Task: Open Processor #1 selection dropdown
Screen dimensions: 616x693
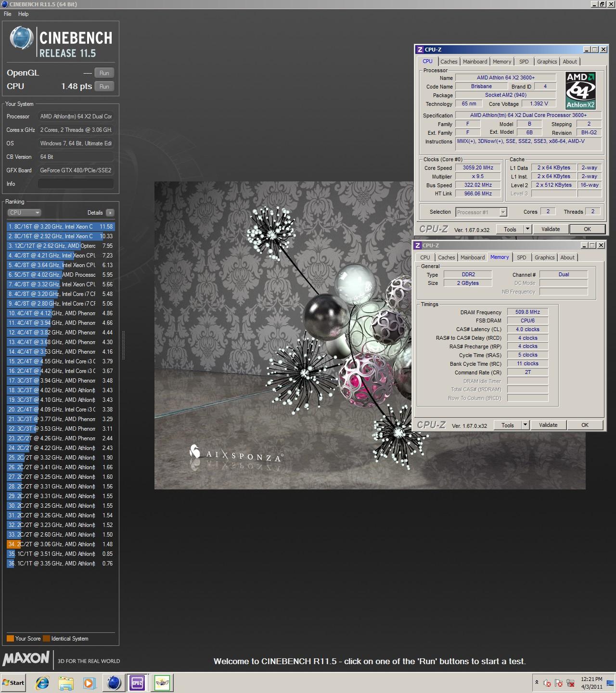Action: (481, 212)
